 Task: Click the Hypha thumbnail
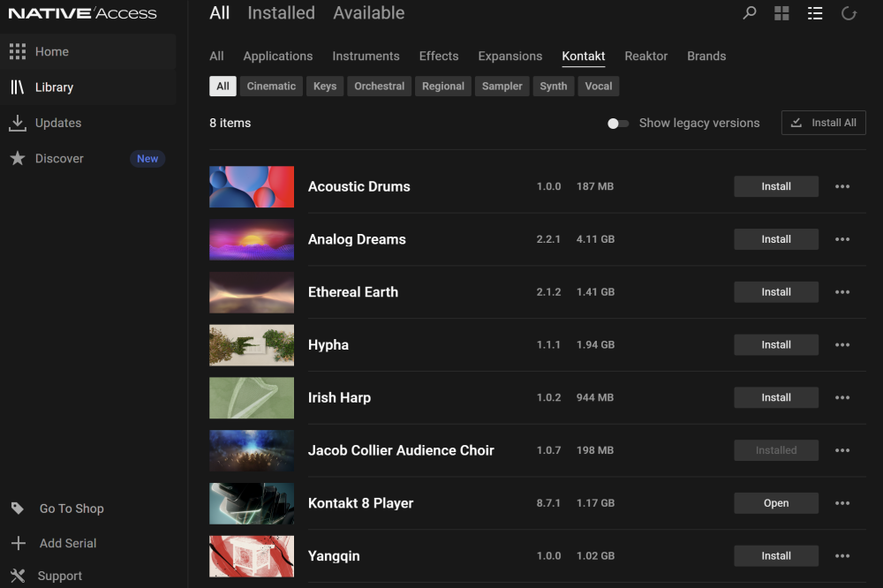[x=252, y=344]
